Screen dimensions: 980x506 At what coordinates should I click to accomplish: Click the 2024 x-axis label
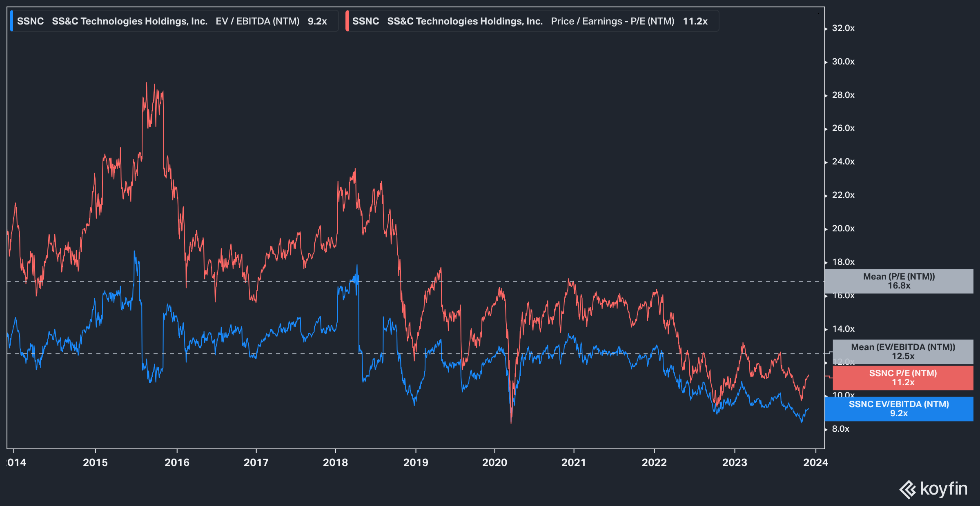tap(815, 463)
